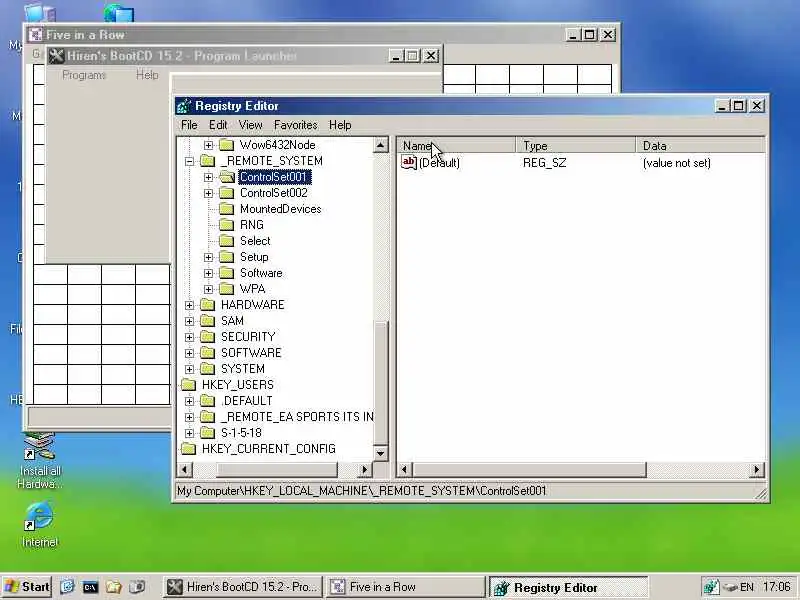Select the _REMOTE_SYSTEM folder icon
Viewport: 800px width, 600px height.
(x=208, y=161)
